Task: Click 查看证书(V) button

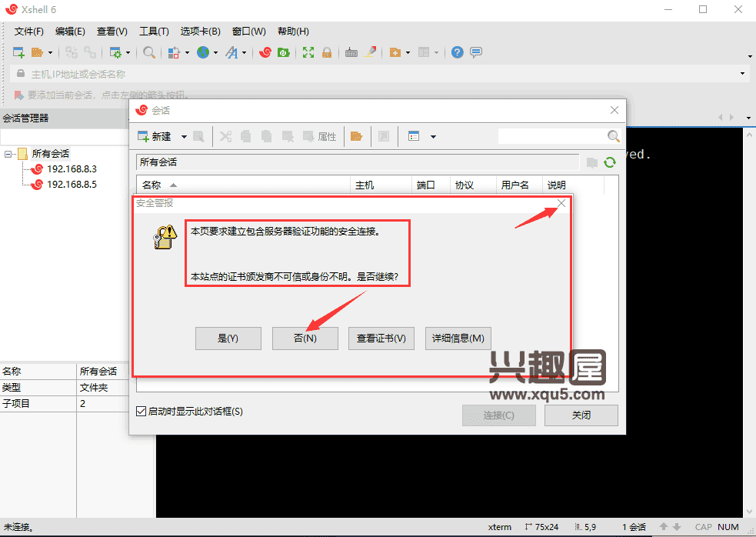Action: (x=381, y=339)
